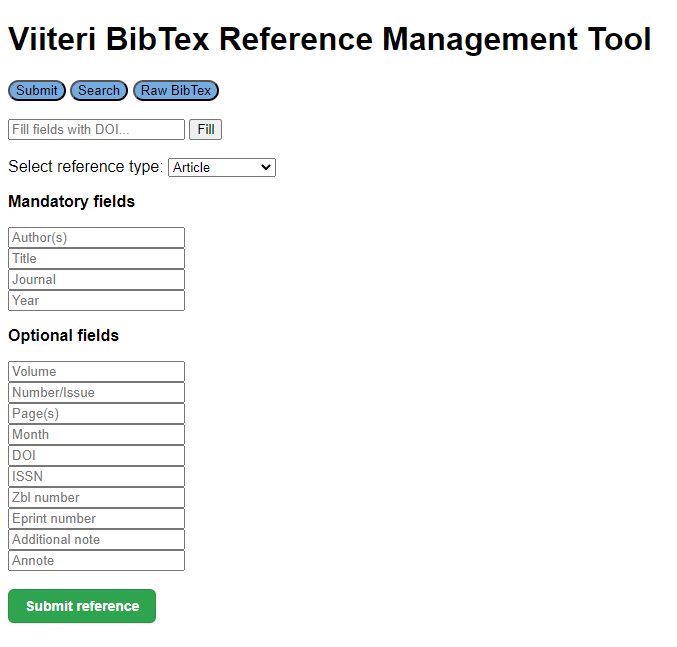Select the Annote text field
The image size is (677, 647).
click(96, 561)
